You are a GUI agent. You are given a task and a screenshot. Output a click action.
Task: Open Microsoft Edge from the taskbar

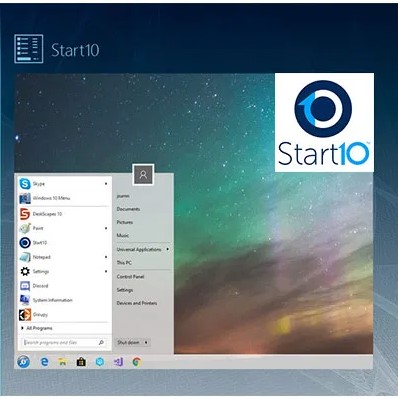(44, 362)
